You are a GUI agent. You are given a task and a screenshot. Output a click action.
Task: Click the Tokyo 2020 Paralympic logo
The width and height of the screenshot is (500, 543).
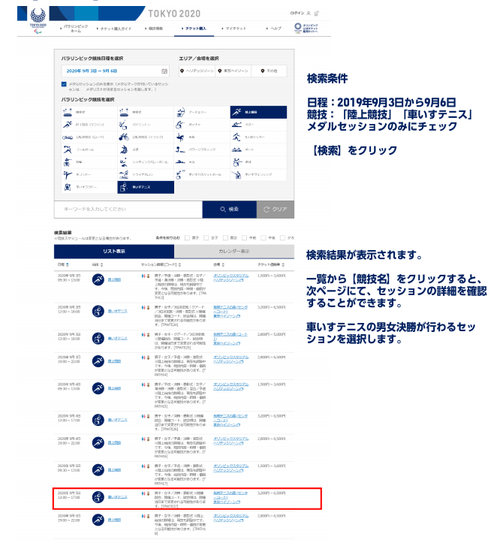tap(38, 21)
